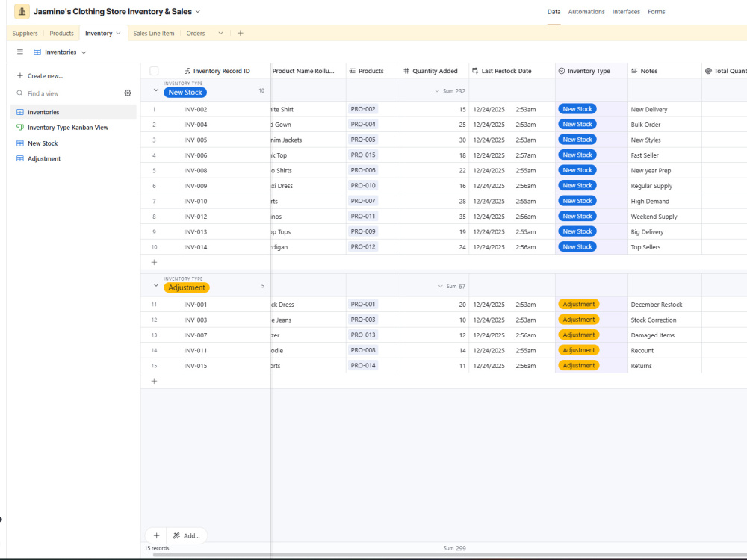The height and width of the screenshot is (560, 747).
Task: Focus the Find a view search field
Action: click(x=74, y=93)
